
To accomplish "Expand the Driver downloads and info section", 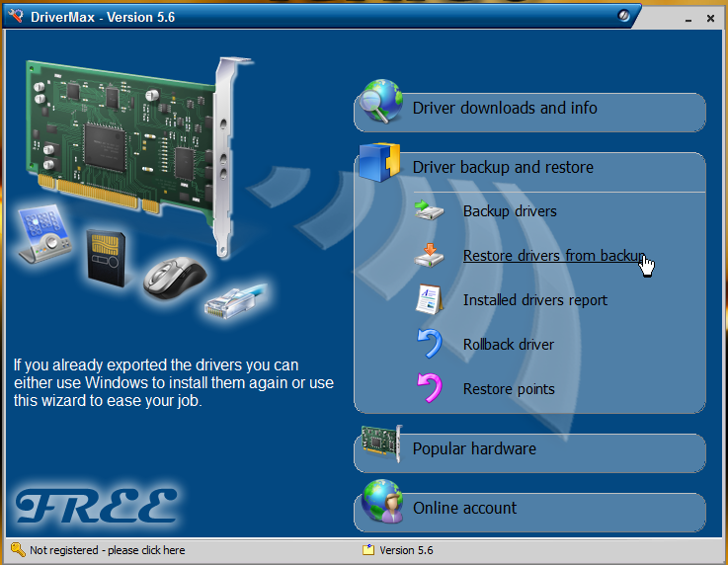I will tap(505, 109).
